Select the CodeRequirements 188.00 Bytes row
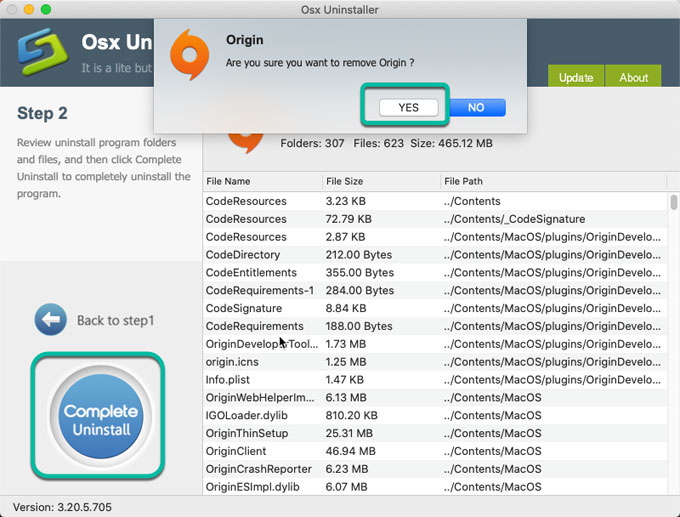The image size is (680, 517). click(435, 326)
